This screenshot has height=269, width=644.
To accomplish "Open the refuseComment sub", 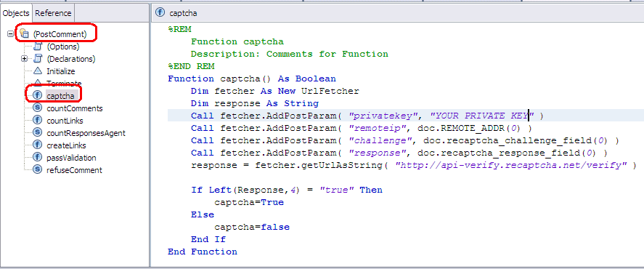I will (74, 170).
